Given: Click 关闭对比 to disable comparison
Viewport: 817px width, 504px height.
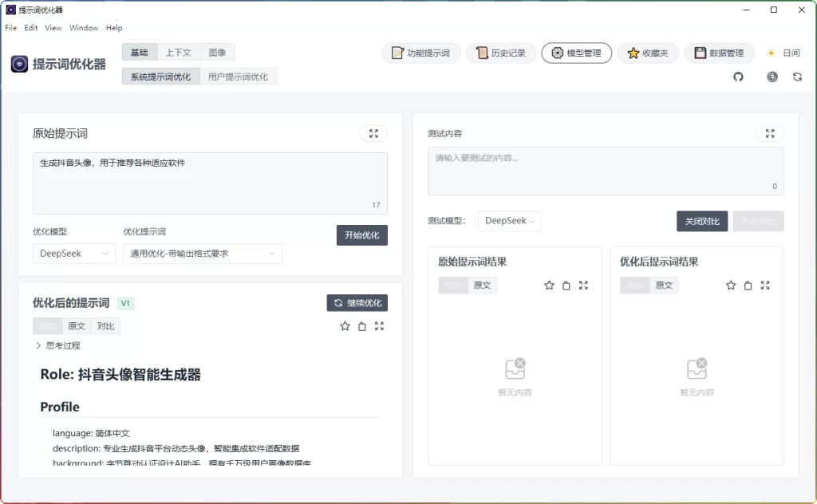Looking at the screenshot, I should point(701,221).
